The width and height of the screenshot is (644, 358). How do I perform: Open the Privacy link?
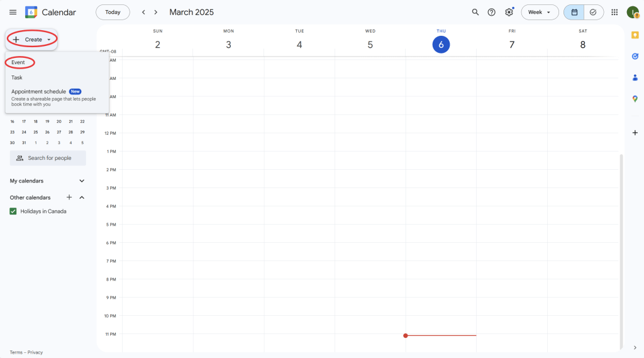(35, 352)
